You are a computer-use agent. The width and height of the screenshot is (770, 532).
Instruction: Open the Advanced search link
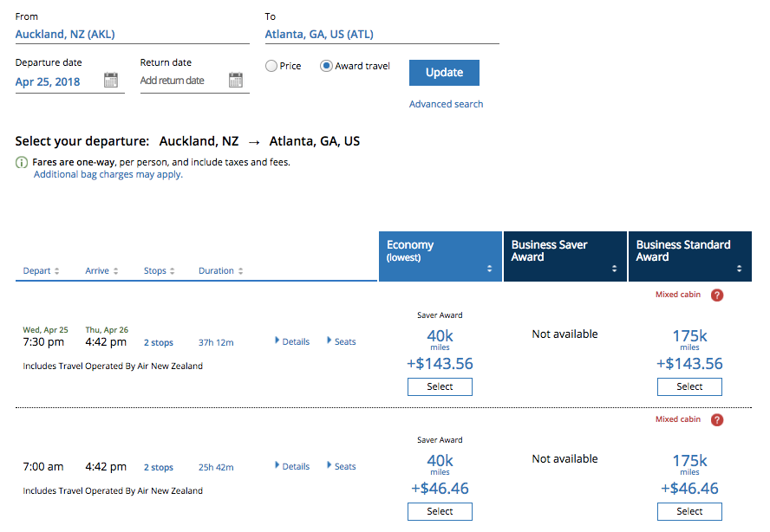click(446, 104)
